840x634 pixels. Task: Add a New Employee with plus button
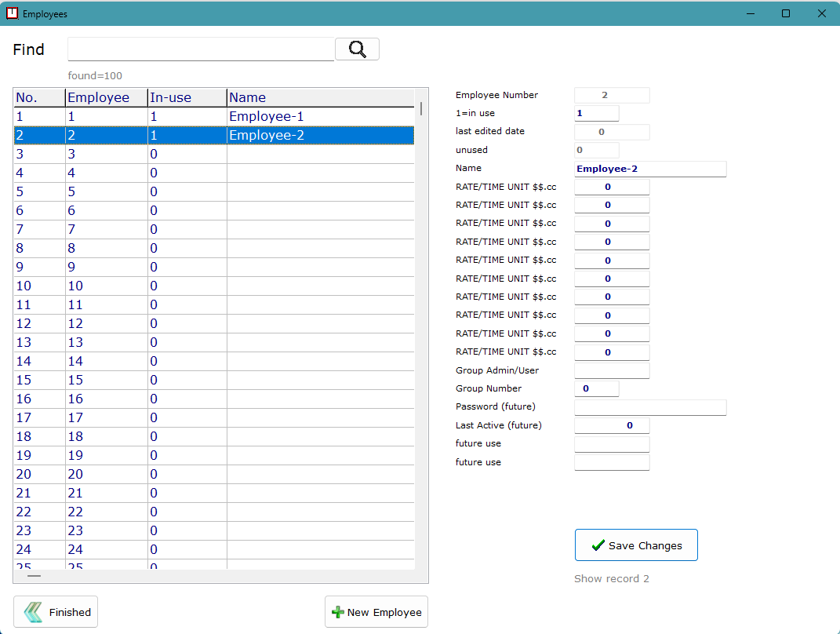coord(376,612)
